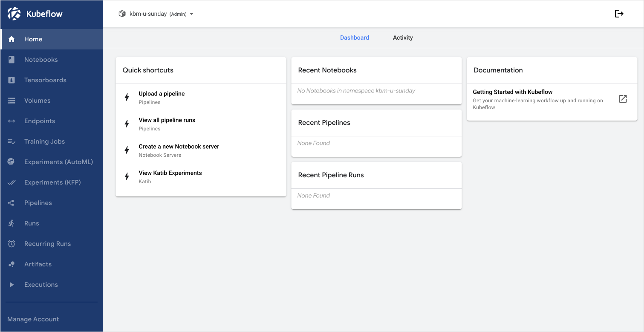Screen dimensions: 644x332
Task: Open the View Katib Experiments shortcut
Action: tap(201, 176)
